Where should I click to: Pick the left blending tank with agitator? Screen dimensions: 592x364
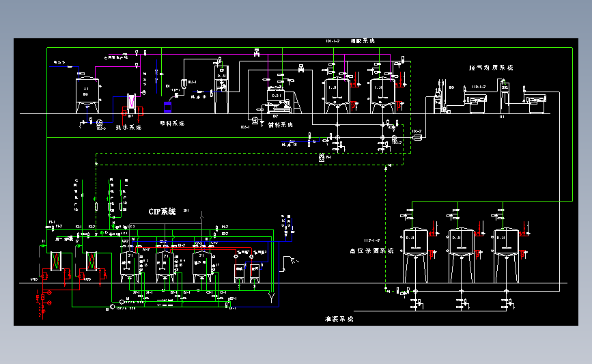pyautogui.click(x=337, y=95)
